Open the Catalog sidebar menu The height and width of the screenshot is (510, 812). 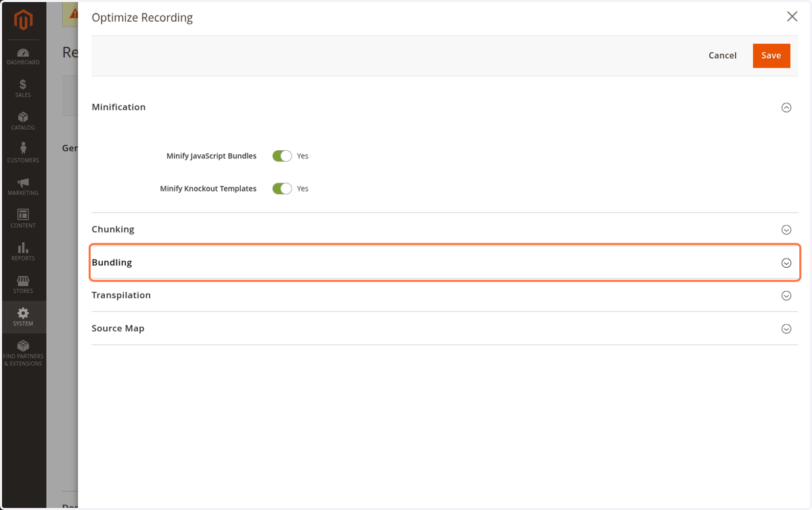click(x=23, y=121)
